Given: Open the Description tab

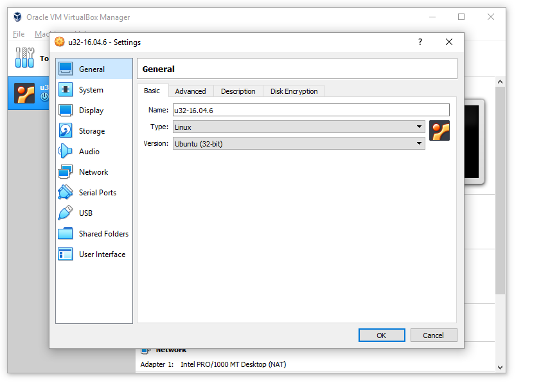Looking at the screenshot, I should coord(238,91).
